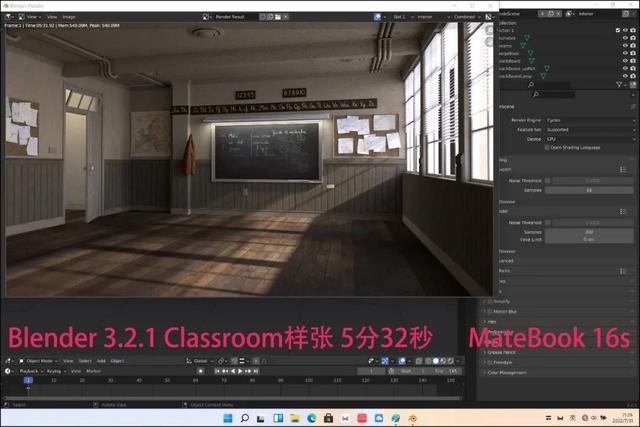640x427 pixels.
Task: Toggle eye icon on BoardLamp outliner row
Action: coord(625,76)
